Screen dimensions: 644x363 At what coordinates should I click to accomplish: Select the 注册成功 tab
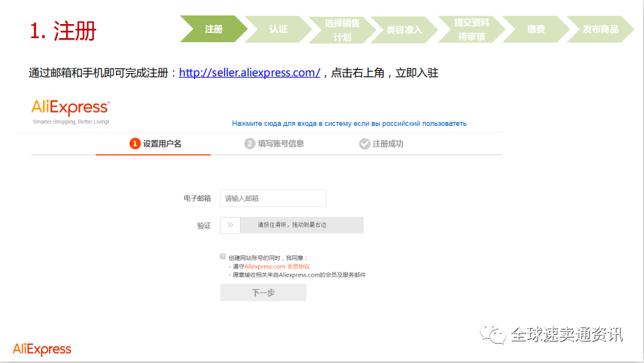381,144
